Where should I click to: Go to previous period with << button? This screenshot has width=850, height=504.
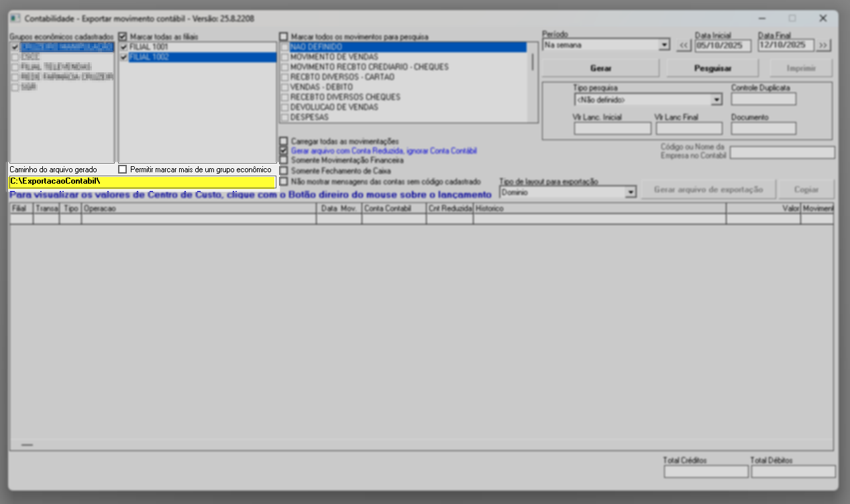(684, 45)
